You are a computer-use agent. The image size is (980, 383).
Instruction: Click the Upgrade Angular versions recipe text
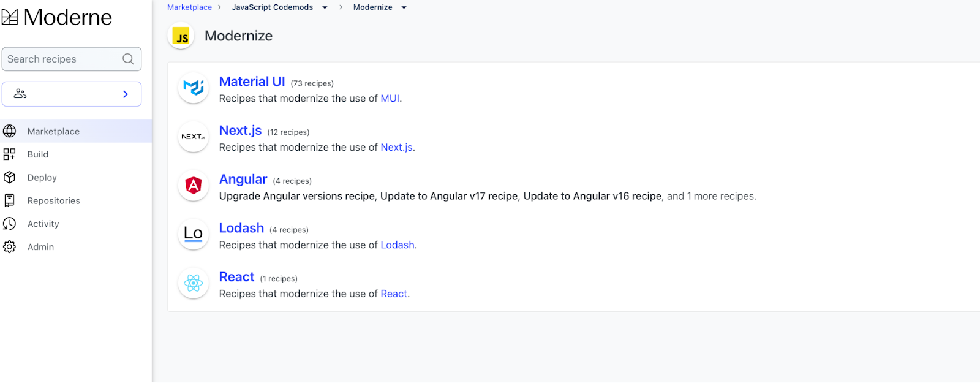coord(297,196)
